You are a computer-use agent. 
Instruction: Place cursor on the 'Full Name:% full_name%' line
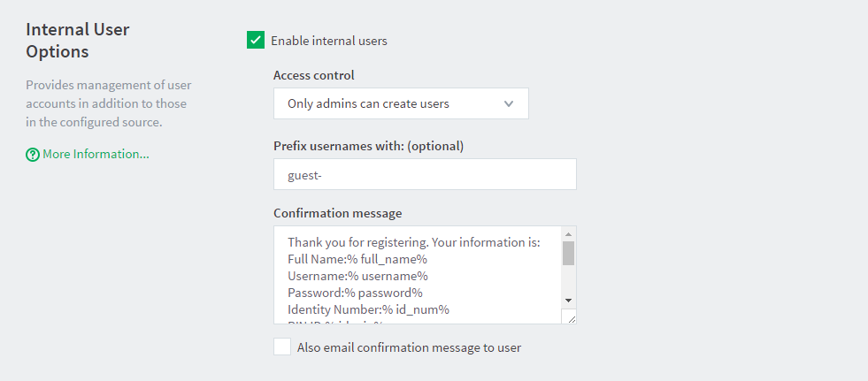coord(357,259)
